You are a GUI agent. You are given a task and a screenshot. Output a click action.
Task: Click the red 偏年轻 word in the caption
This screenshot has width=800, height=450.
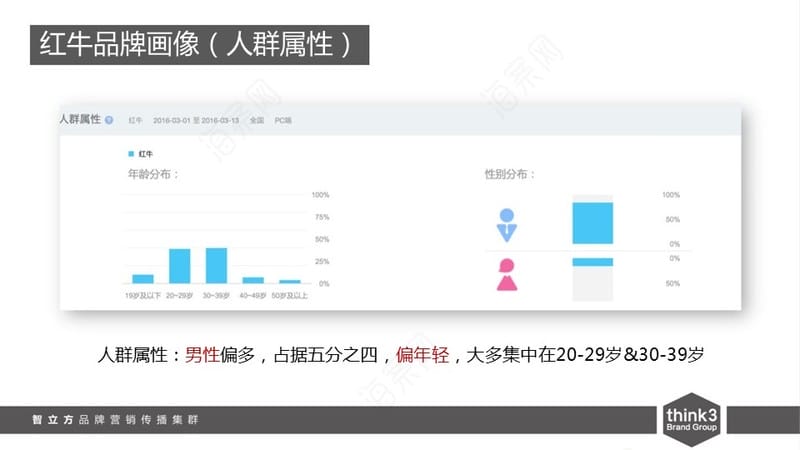tap(422, 354)
